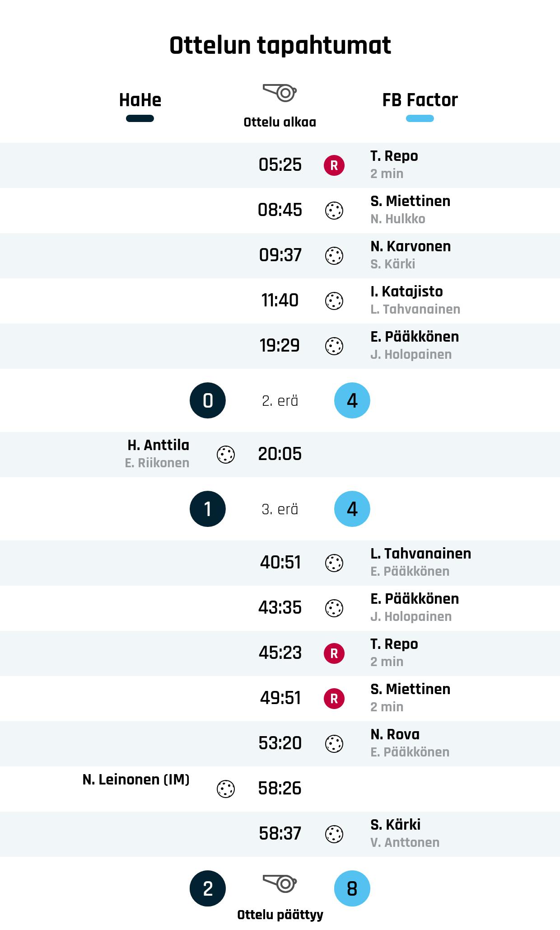Select the HaHe team name
Image resolution: width=560 pixels, height=930 pixels.
140,100
